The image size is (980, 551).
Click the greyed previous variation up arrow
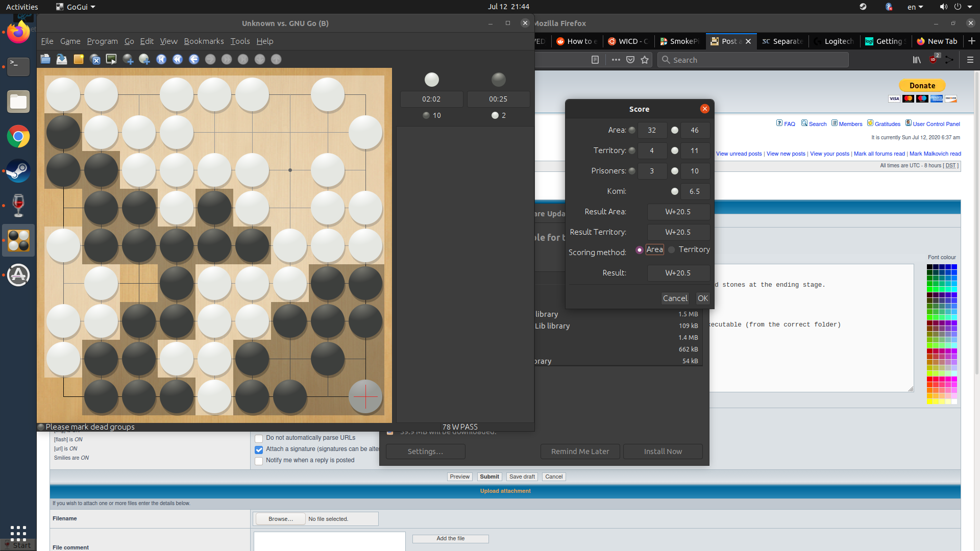(x=276, y=59)
